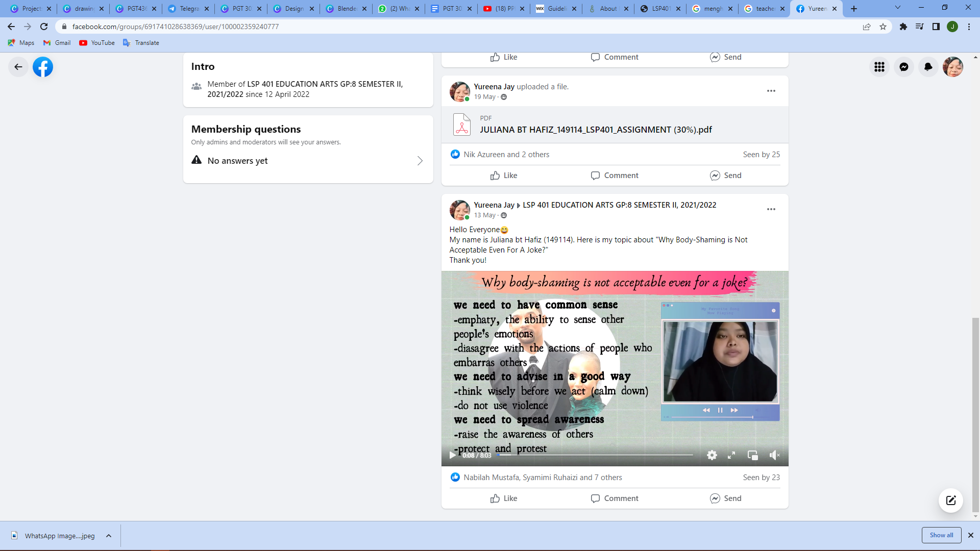Viewport: 980px width, 551px height.
Task: Switch to the Blender tab
Action: (346, 9)
